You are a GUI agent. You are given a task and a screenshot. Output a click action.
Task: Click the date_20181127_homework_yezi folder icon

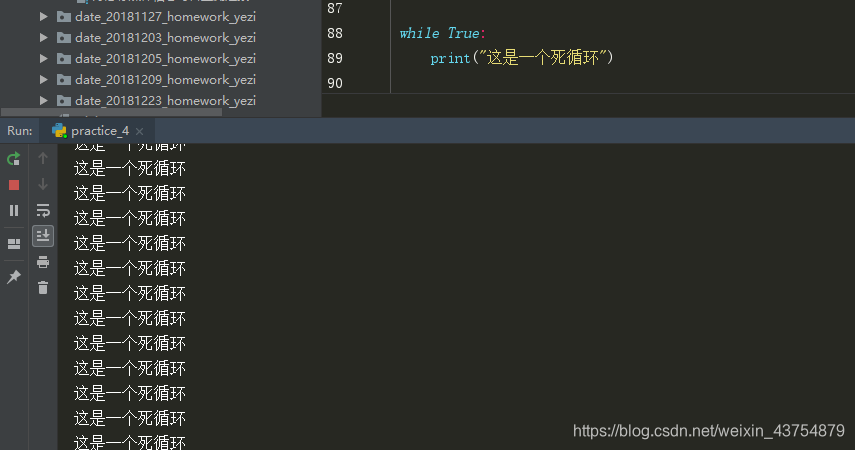(64, 17)
